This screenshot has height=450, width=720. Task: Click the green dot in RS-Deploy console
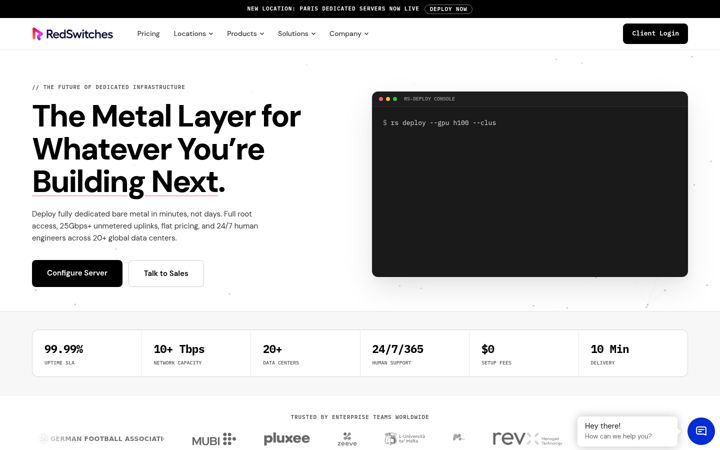(394, 99)
